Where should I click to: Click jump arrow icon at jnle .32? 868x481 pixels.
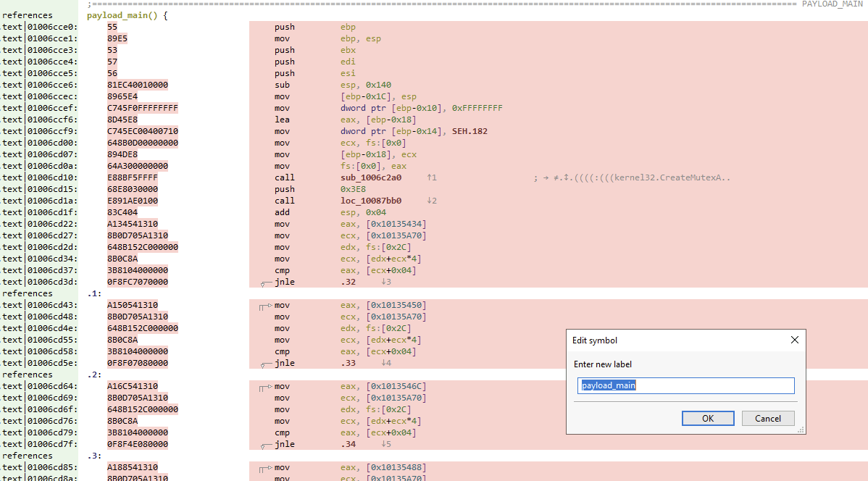tap(266, 283)
